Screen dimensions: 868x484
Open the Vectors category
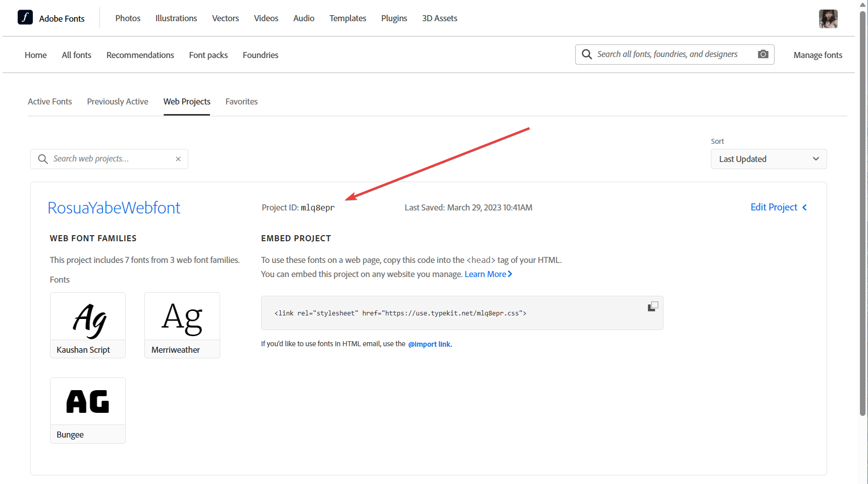225,18
